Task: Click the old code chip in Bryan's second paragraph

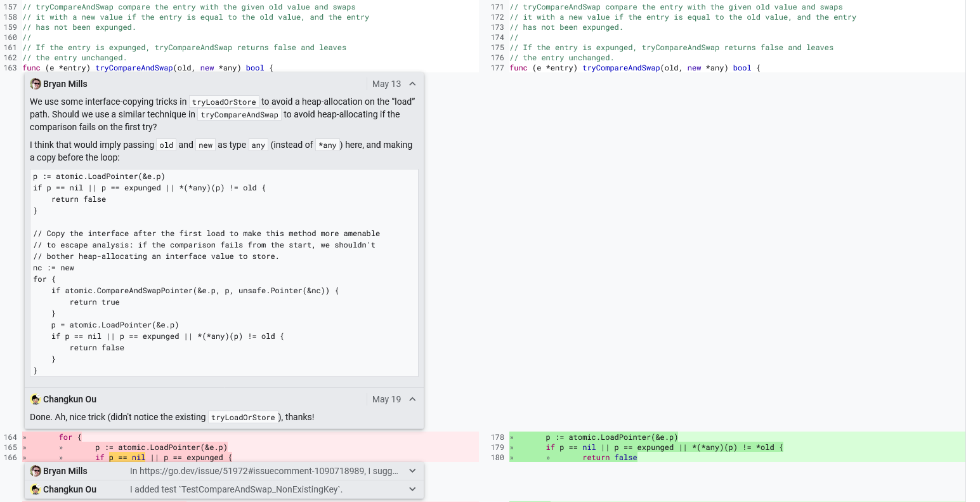Action: click(x=166, y=145)
